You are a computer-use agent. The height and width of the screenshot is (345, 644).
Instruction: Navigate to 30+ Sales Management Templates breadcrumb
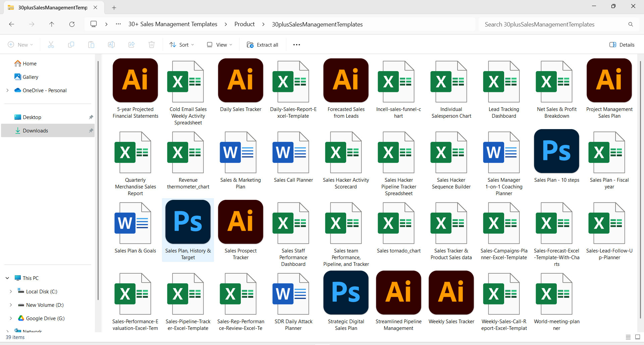173,24
